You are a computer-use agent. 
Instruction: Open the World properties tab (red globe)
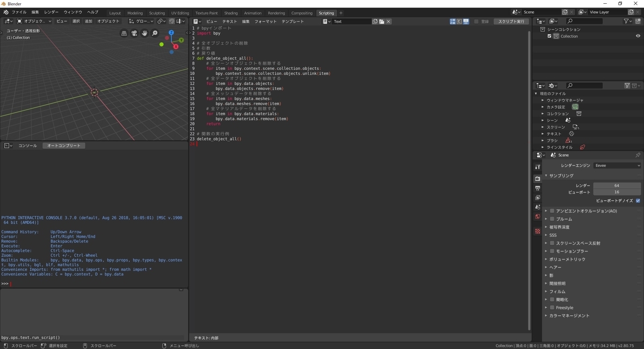(537, 216)
